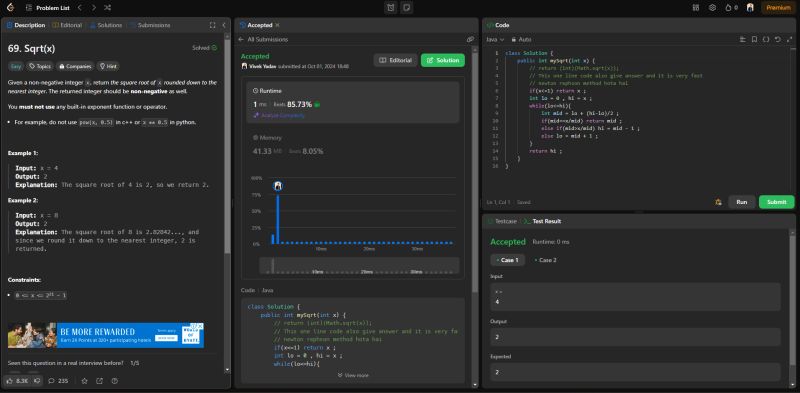This screenshot has height=393, width=800.
Task: Go to the next problem arrow
Action: point(93,8)
